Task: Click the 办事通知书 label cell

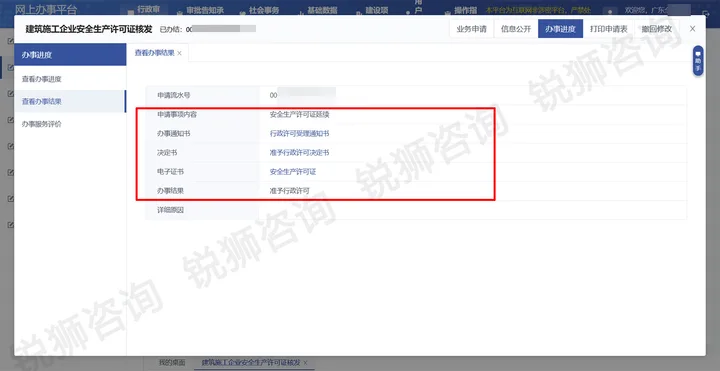Action: point(202,134)
